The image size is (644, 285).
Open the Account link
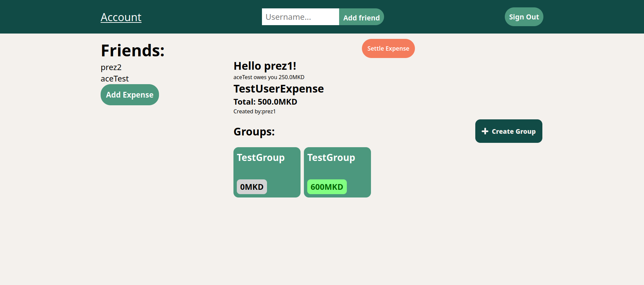(x=121, y=17)
